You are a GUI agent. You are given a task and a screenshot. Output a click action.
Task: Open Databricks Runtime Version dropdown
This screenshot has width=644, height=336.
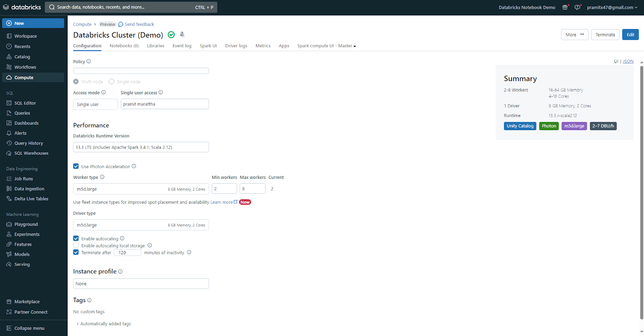tap(141, 147)
